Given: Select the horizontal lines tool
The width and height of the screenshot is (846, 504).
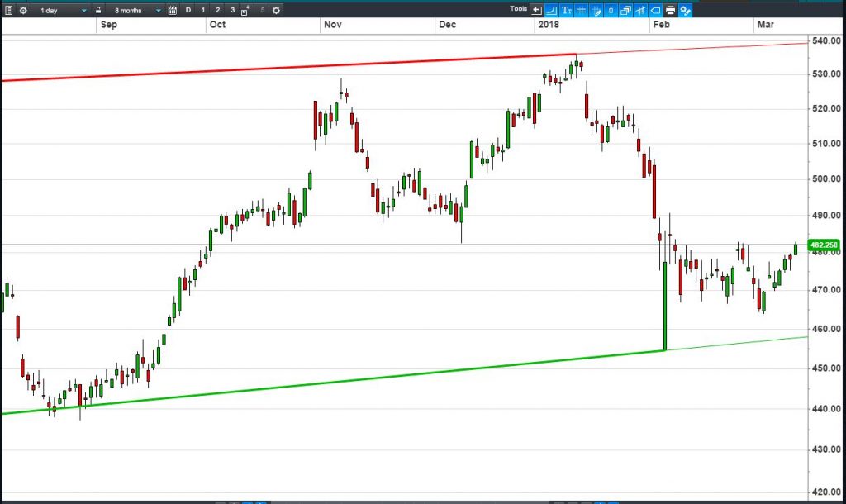Looking at the screenshot, I should (x=581, y=10).
